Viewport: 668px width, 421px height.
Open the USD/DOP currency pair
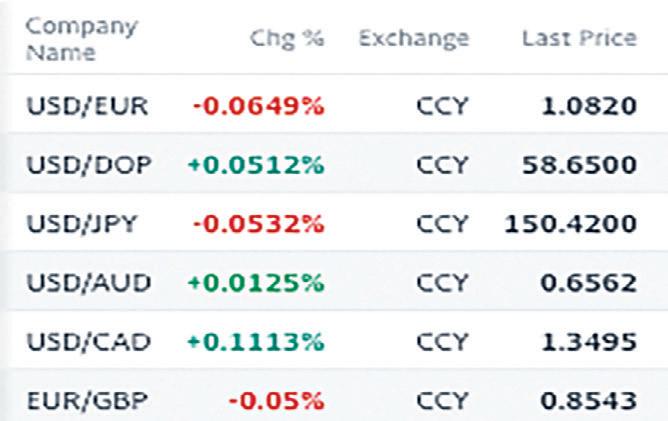(89, 164)
